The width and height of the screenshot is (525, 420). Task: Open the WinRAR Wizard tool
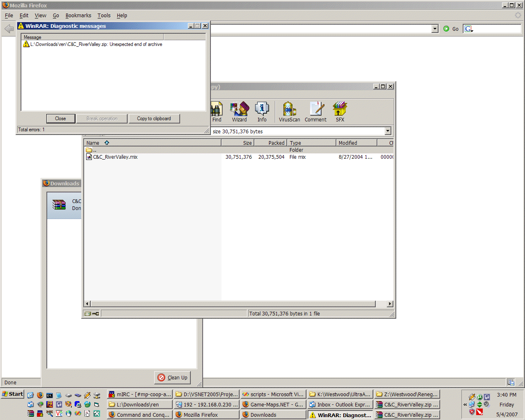[x=240, y=112]
